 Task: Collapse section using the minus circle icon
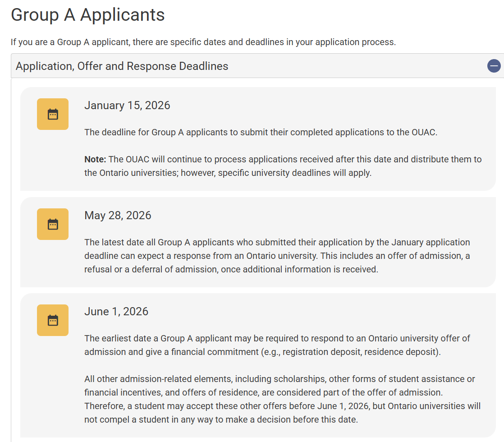tap(494, 66)
